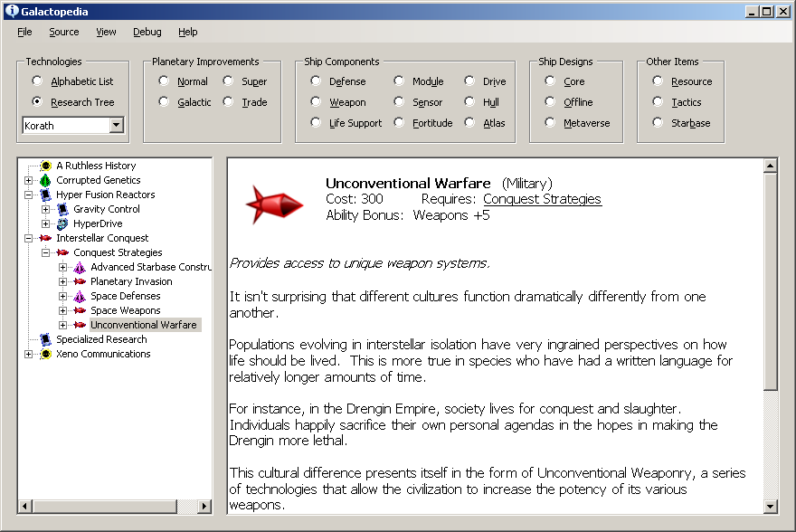
Task: Open the Debug menu
Action: click(x=147, y=32)
